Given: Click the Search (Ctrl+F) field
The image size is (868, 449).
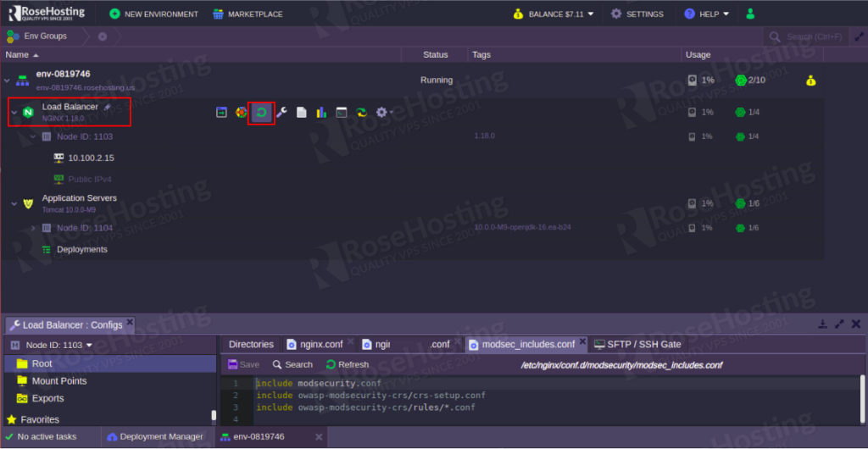Looking at the screenshot, I should 806,36.
